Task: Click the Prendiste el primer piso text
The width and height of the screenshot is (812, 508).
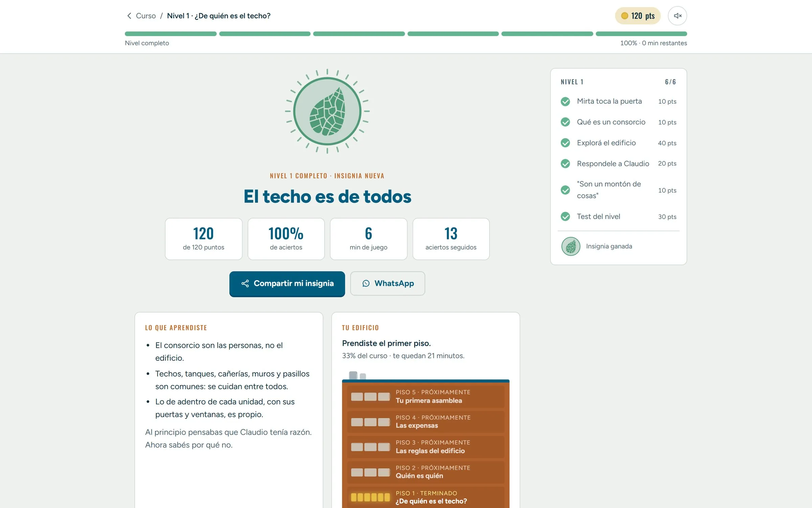Action: coord(386,343)
